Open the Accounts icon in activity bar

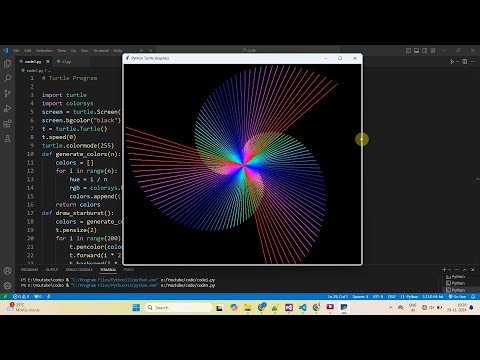click(x=7, y=271)
